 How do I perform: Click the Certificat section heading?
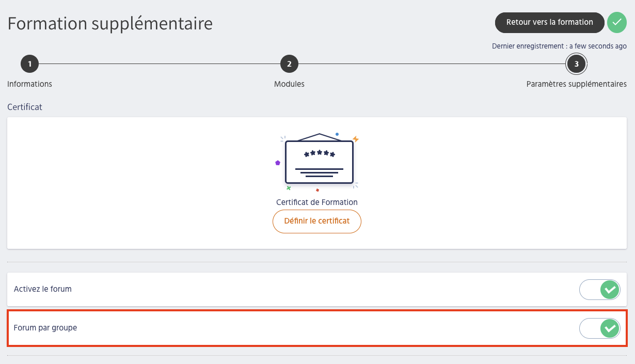(25, 107)
